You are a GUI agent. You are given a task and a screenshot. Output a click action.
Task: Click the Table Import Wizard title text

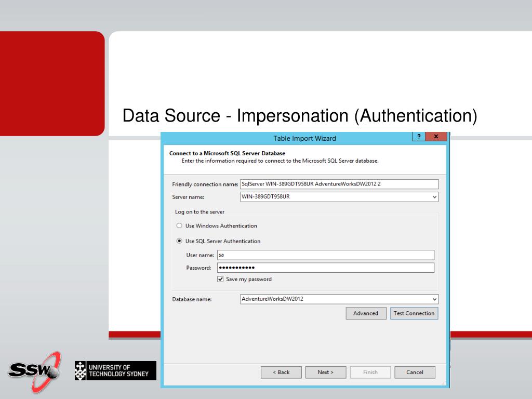click(x=304, y=138)
